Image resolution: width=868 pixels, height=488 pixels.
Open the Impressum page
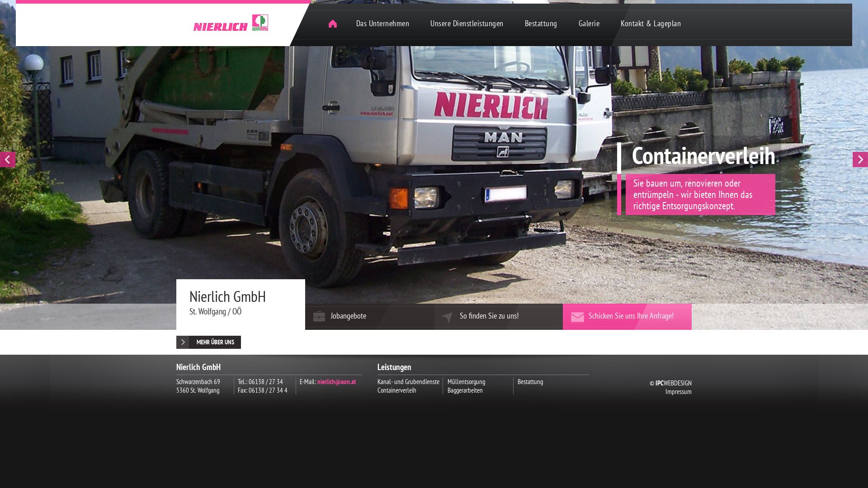[678, 392]
